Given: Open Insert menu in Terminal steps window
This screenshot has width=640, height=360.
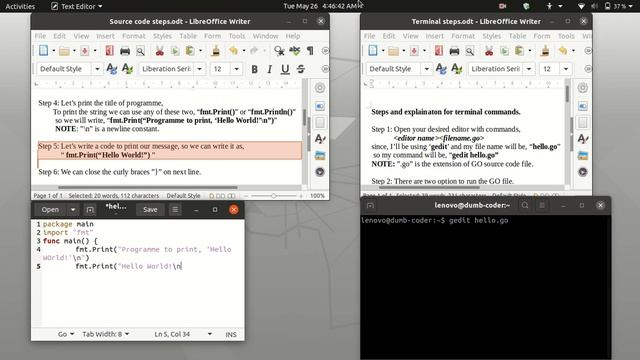Looking at the screenshot, I should pos(435,36).
